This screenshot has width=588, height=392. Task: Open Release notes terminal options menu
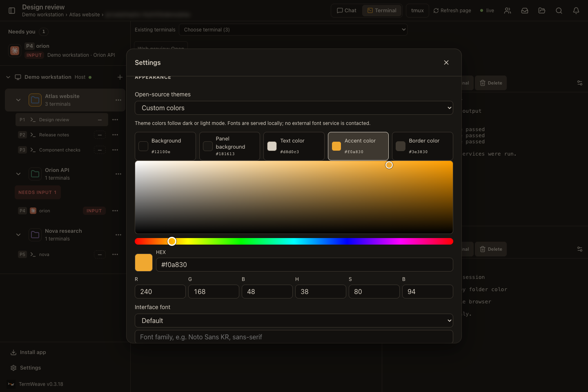pos(115,135)
